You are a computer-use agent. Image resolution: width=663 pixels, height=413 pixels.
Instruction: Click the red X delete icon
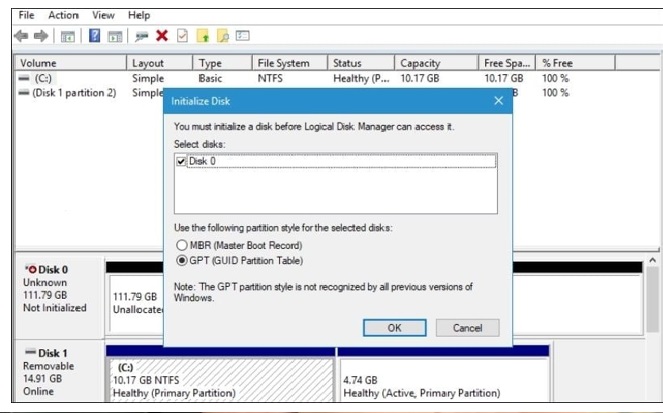click(161, 36)
